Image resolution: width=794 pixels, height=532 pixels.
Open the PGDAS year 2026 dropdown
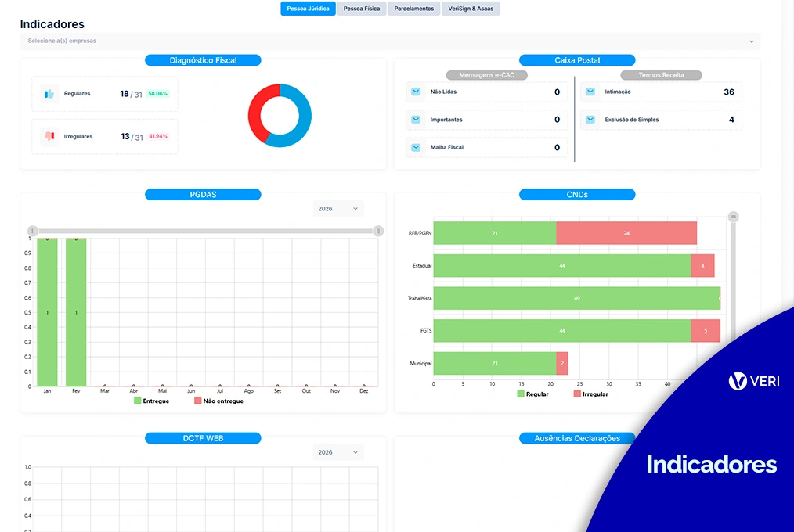point(338,209)
